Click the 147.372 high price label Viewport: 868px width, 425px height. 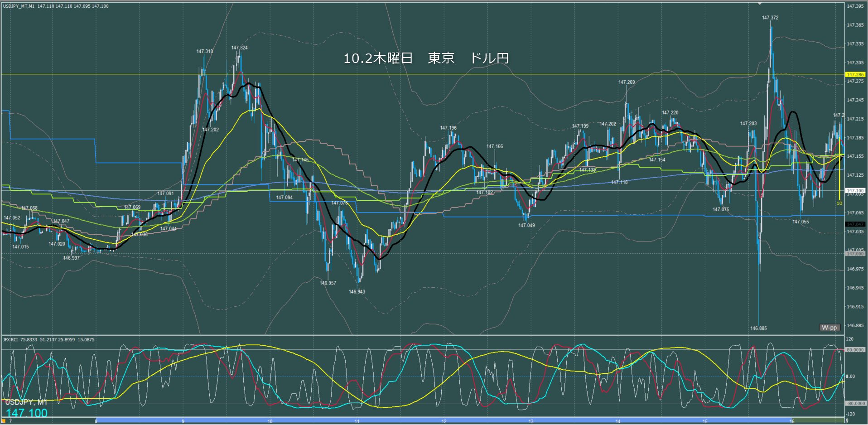(770, 18)
